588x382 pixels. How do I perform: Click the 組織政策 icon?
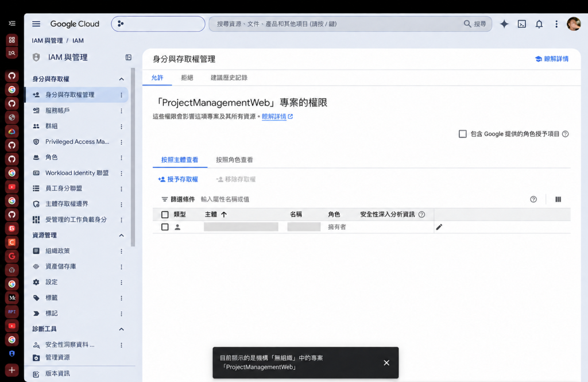pyautogui.click(x=36, y=250)
